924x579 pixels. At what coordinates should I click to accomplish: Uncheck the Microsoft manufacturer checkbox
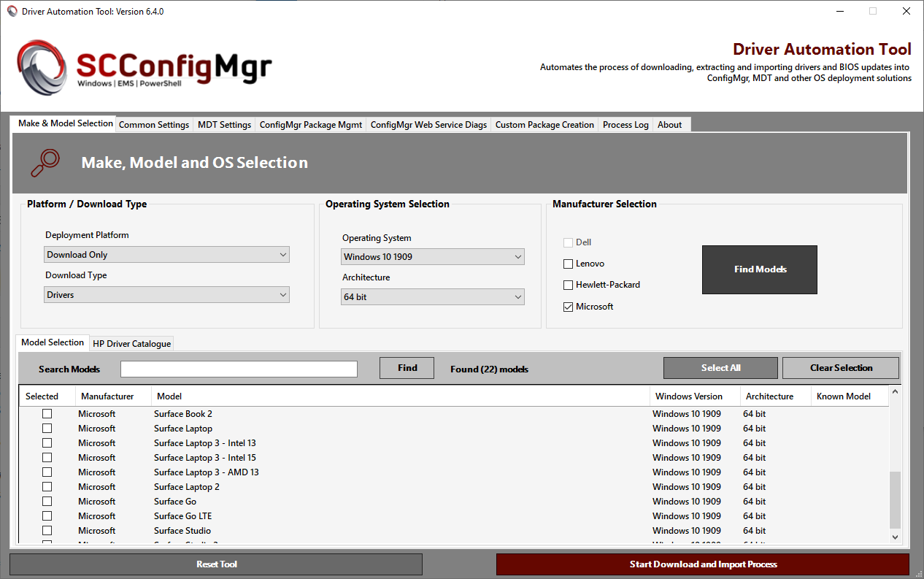point(568,307)
